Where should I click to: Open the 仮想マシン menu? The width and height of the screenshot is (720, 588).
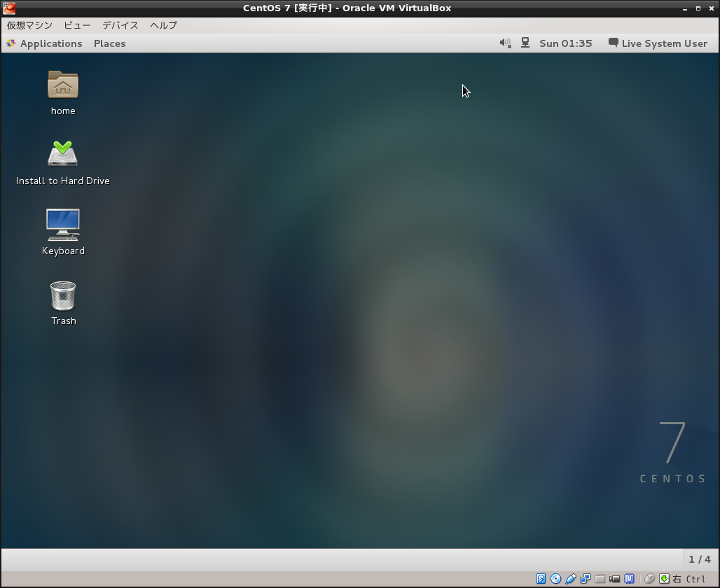click(29, 25)
